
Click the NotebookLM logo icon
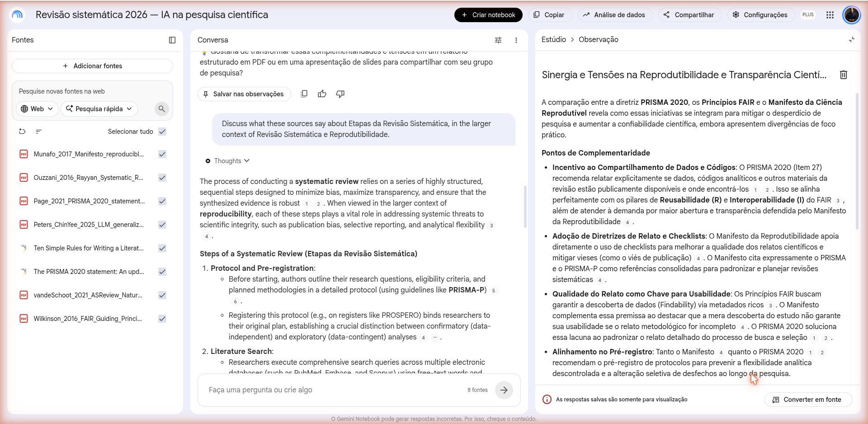[x=17, y=15]
